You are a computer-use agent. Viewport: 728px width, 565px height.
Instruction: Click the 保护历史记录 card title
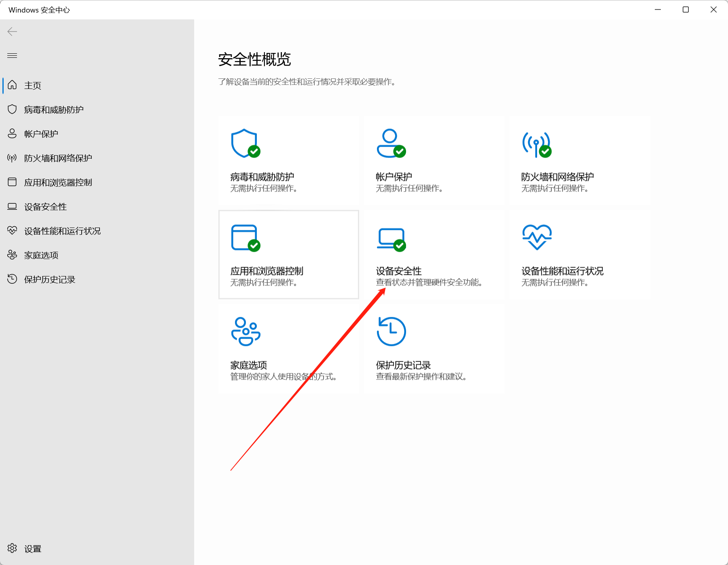[x=403, y=365]
